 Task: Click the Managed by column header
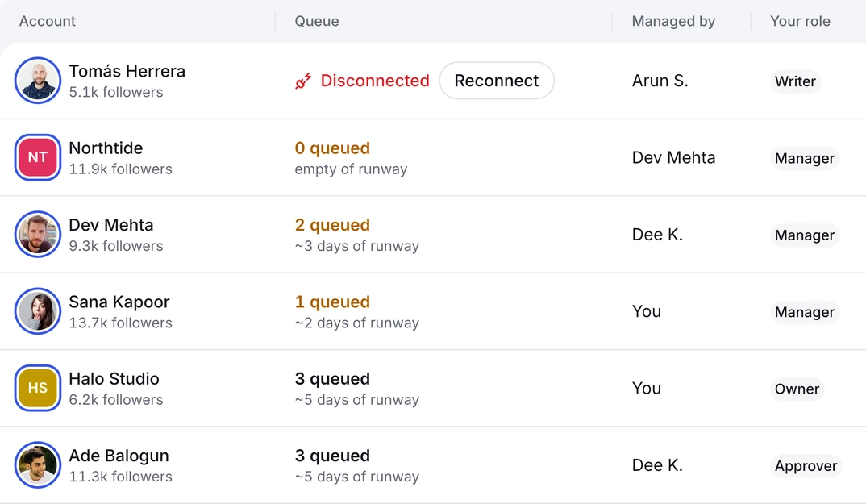[x=673, y=21]
